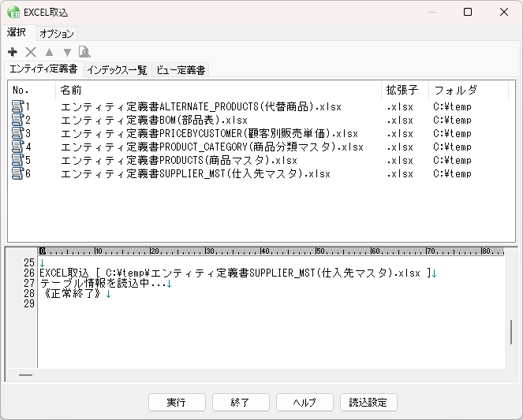Select the エンティティ定義書 tab
Viewport: 523px width, 420px height.
pyautogui.click(x=43, y=69)
